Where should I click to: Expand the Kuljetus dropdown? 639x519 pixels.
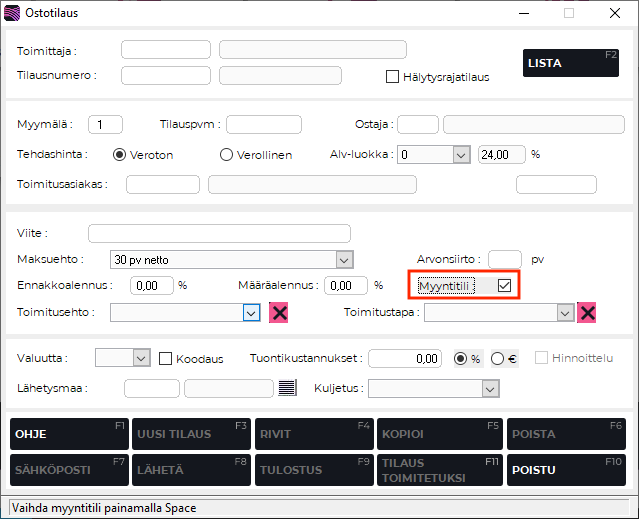pos(490,388)
